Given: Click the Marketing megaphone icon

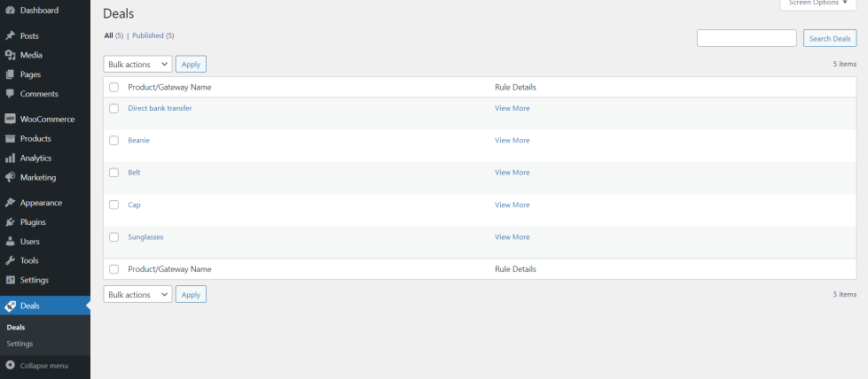Looking at the screenshot, I should pyautogui.click(x=10, y=177).
